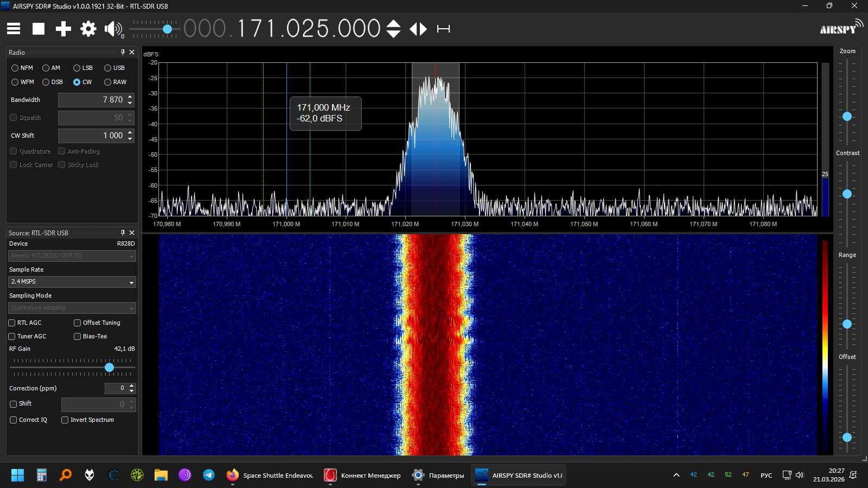Click the center tuning style arrows icon
The height and width of the screenshot is (488, 868).
(x=418, y=29)
